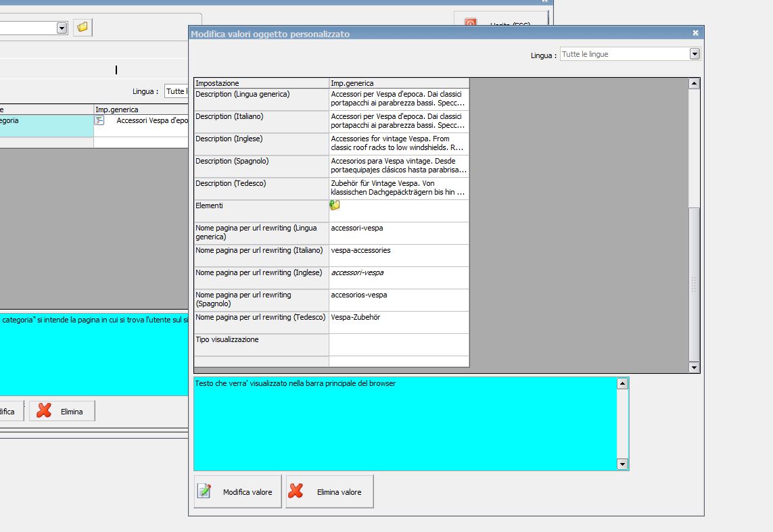Select the Description (Inglese) row label
Image resolution: width=773 pixels, height=532 pixels.
pos(261,144)
